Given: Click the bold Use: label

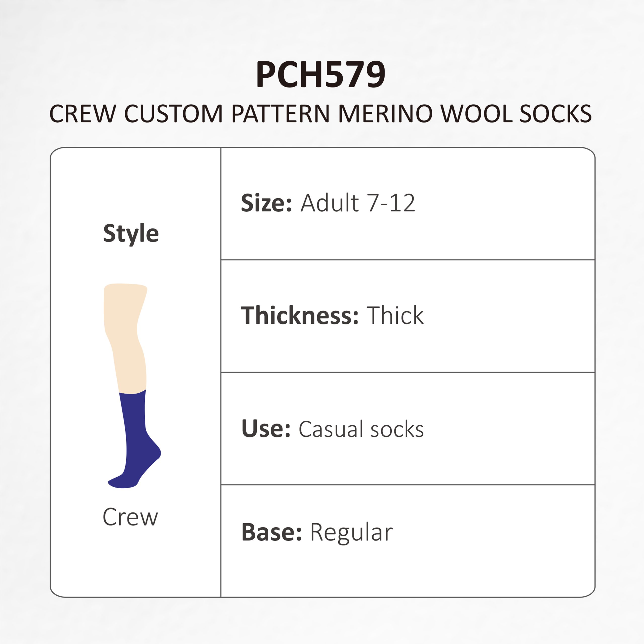Looking at the screenshot, I should tap(266, 428).
